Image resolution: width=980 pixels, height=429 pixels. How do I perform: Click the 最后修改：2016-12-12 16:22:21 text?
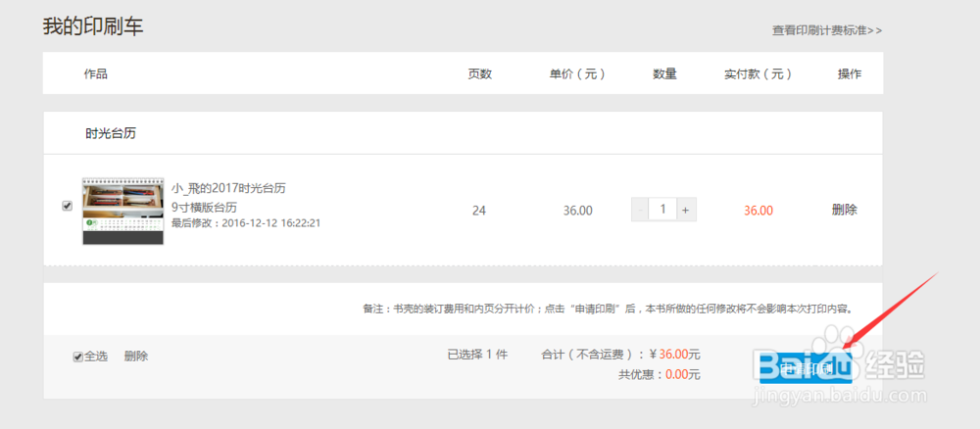pyautogui.click(x=246, y=223)
